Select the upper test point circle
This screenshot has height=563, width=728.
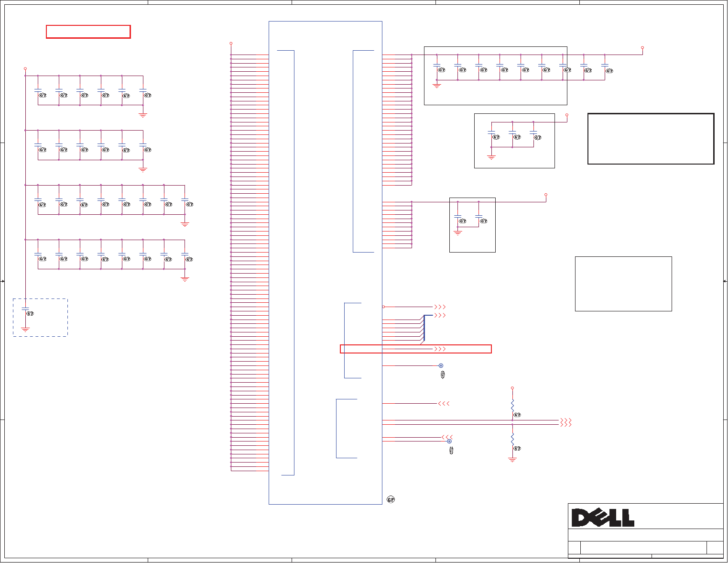point(441,365)
